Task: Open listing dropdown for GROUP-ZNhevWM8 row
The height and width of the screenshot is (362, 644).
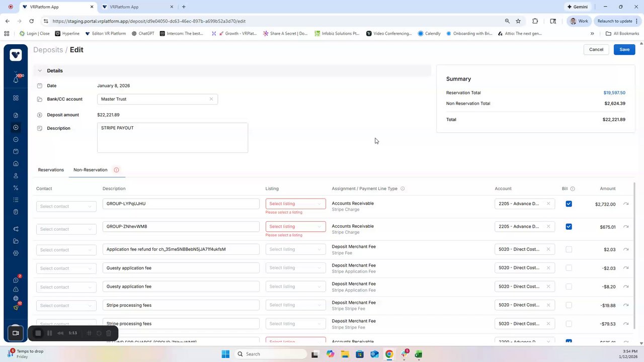Action: point(295,226)
